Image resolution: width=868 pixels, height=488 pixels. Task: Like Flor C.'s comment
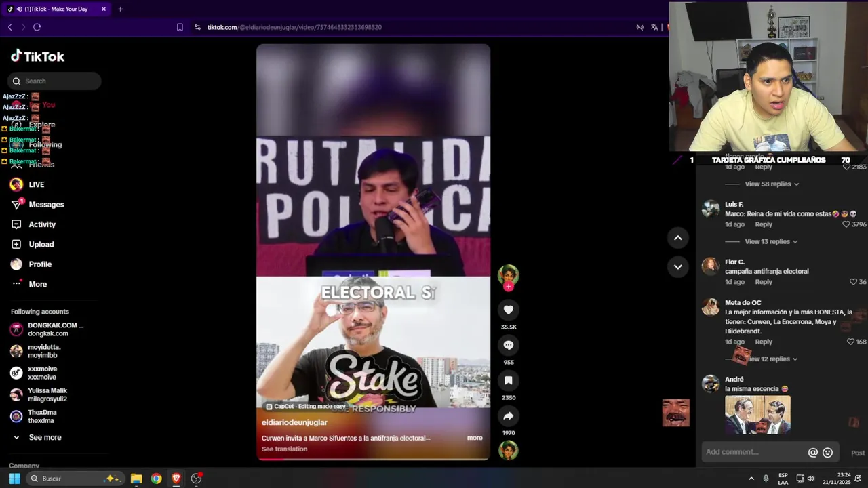(x=853, y=282)
